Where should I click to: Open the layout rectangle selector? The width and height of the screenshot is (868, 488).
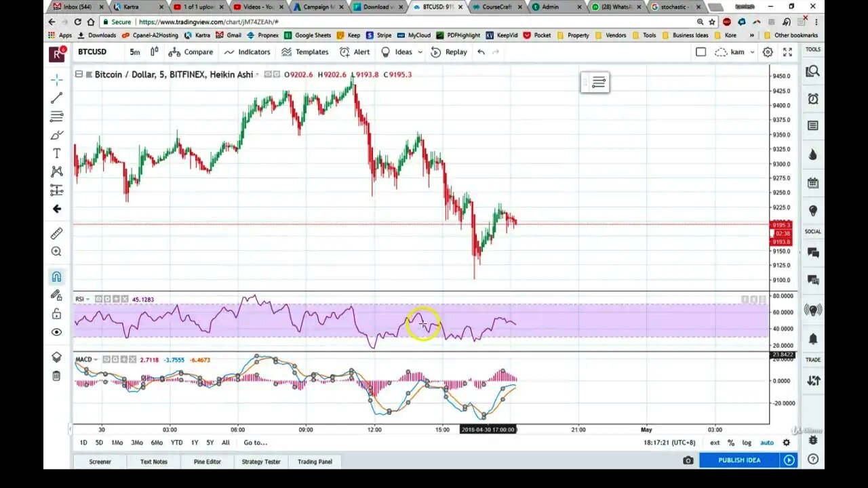pyautogui.click(x=701, y=52)
